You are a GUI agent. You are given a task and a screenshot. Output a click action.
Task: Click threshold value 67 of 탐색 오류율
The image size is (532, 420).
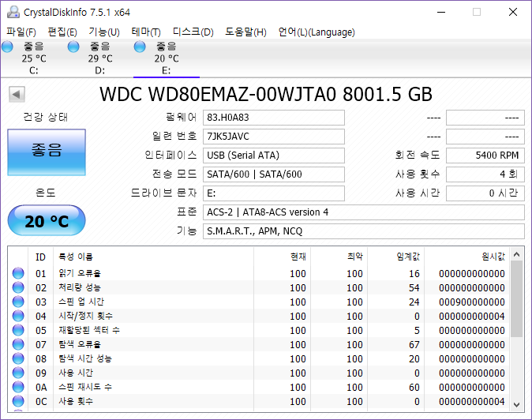coord(414,345)
